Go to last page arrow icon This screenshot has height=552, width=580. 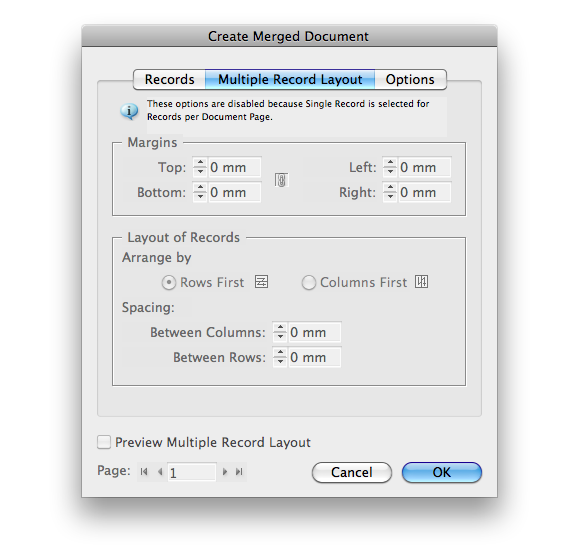point(239,472)
